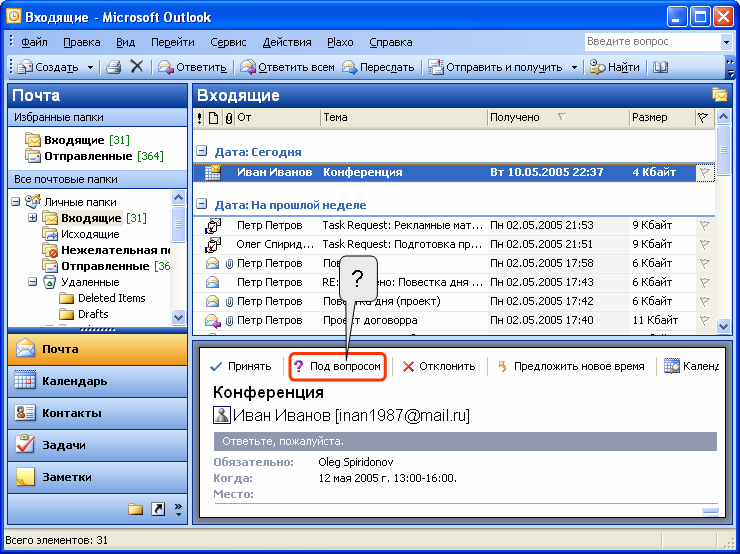Open the Address Book toolbar icon

(661, 67)
